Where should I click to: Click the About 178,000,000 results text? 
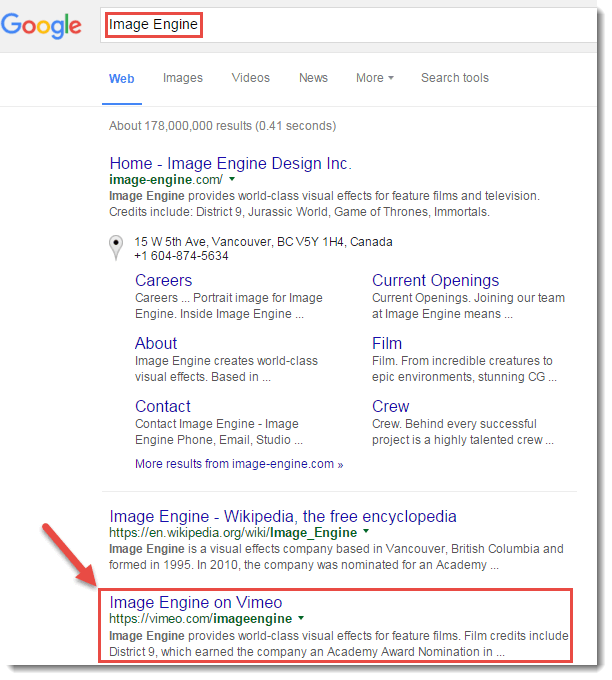pyautogui.click(x=223, y=126)
